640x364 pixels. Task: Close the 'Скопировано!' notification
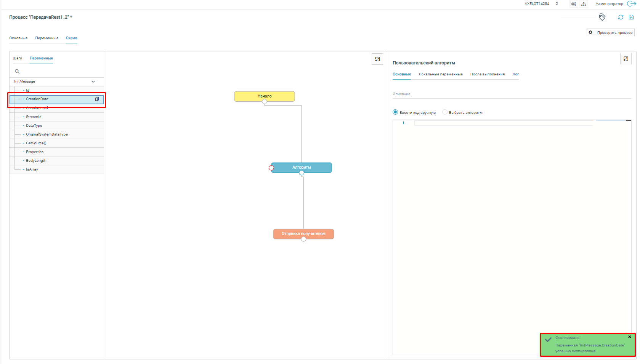(x=630, y=337)
